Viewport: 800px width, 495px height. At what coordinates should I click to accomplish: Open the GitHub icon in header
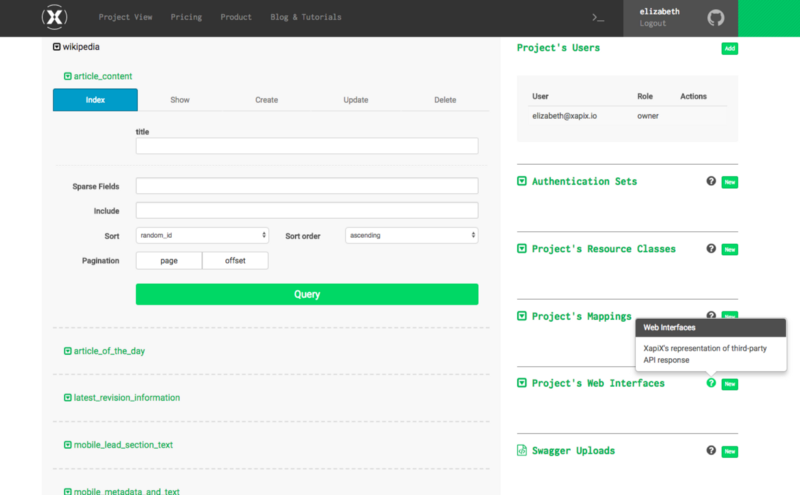click(x=716, y=18)
